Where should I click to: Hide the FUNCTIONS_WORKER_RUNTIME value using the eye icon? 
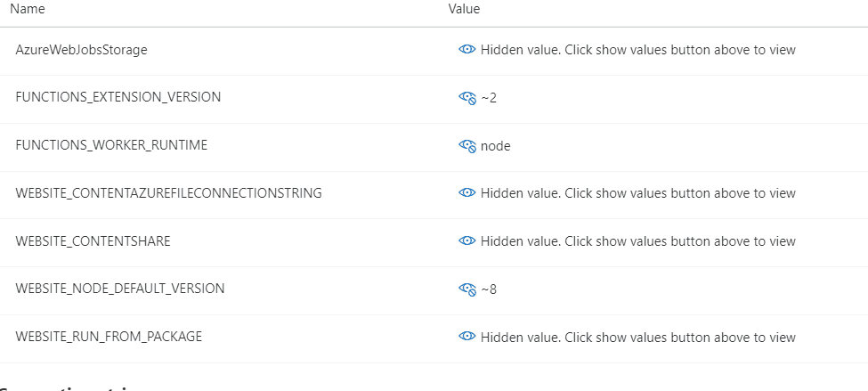click(x=467, y=146)
